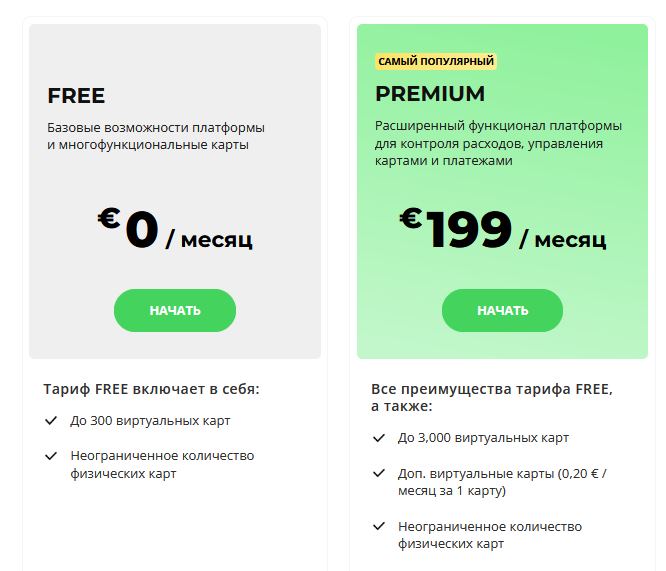Select the PREMIUM plan title
666x571 pixels.
[430, 94]
